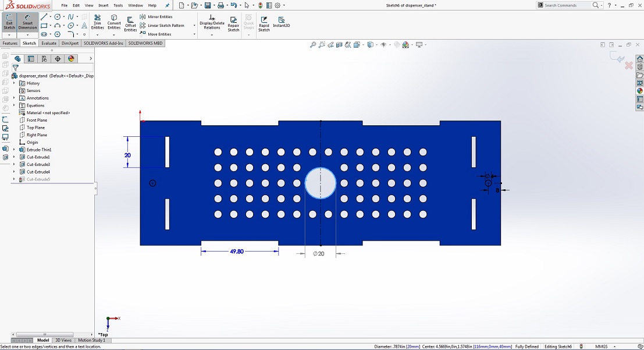Open the PropertyManager tab

click(x=31, y=59)
